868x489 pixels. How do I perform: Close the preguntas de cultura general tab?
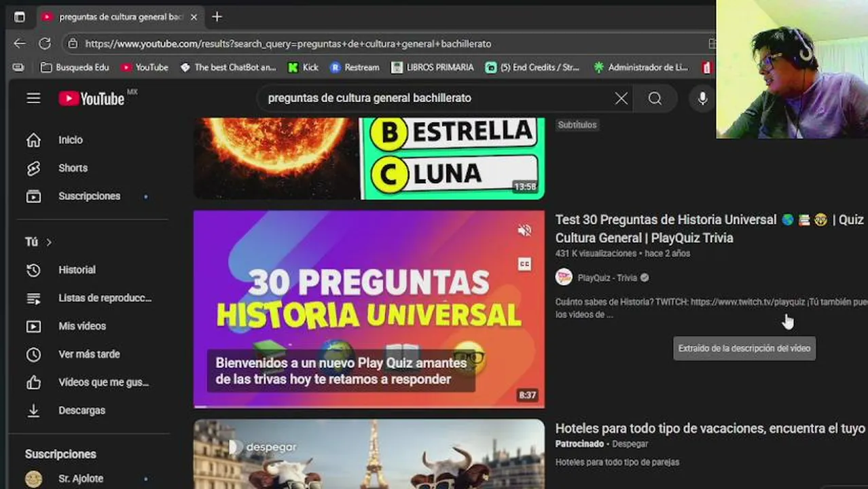tap(194, 17)
